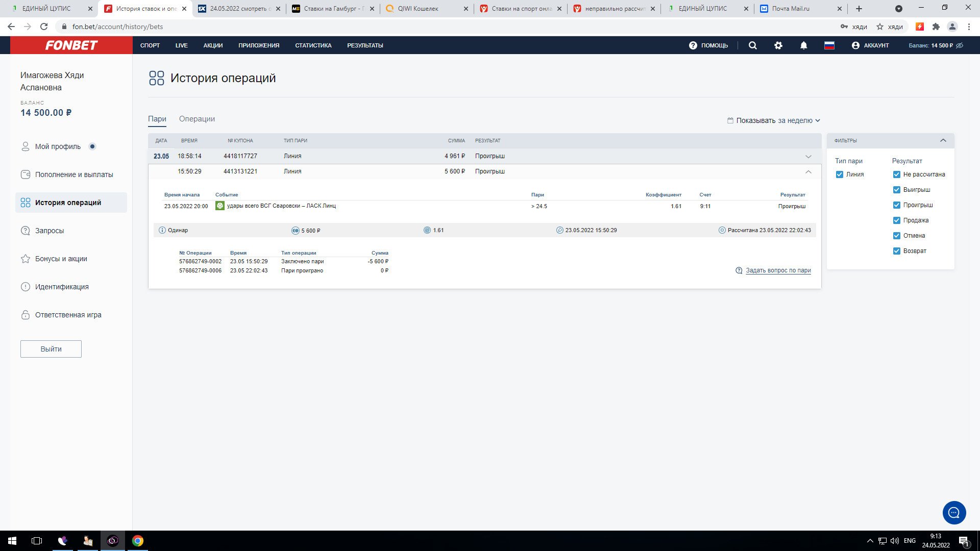
Task: Toggle the Возврат result checkbox
Action: coord(897,251)
